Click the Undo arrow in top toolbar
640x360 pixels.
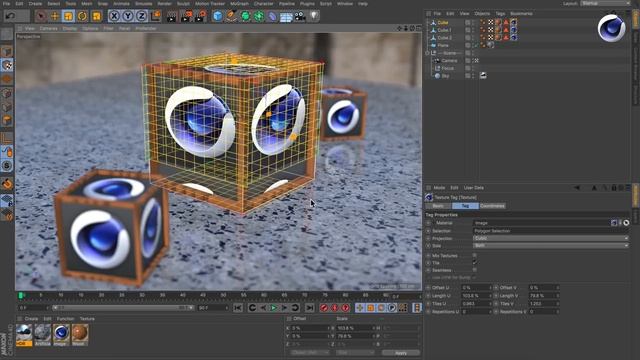click(x=11, y=16)
